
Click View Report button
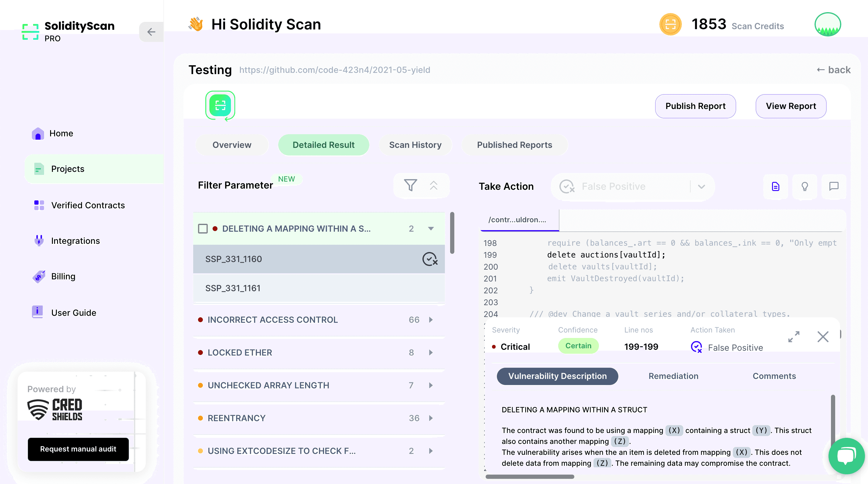click(x=791, y=106)
